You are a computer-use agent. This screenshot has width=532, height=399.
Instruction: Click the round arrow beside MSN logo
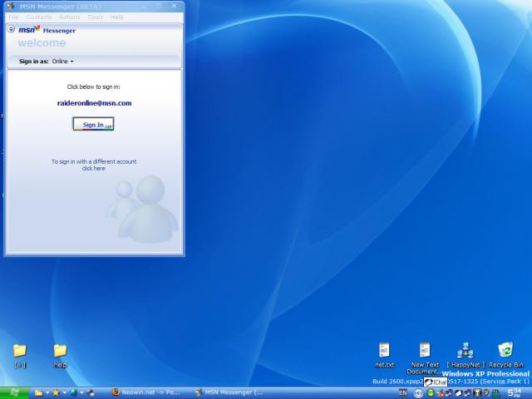click(x=11, y=29)
